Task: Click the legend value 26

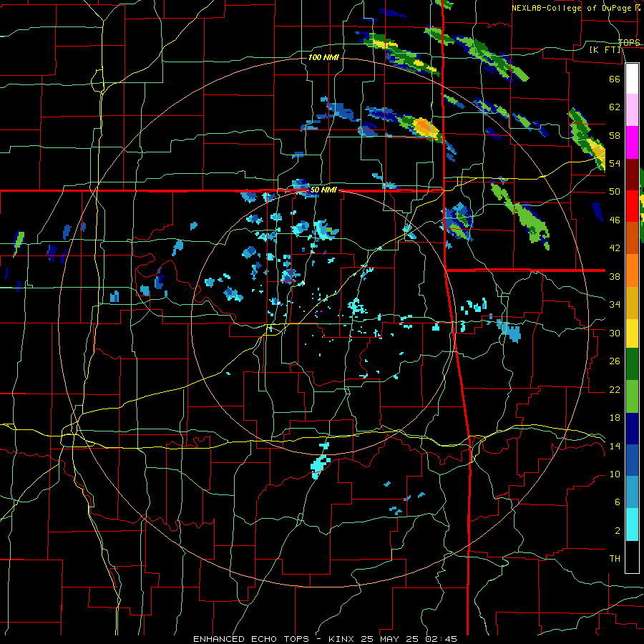Action: (615, 361)
